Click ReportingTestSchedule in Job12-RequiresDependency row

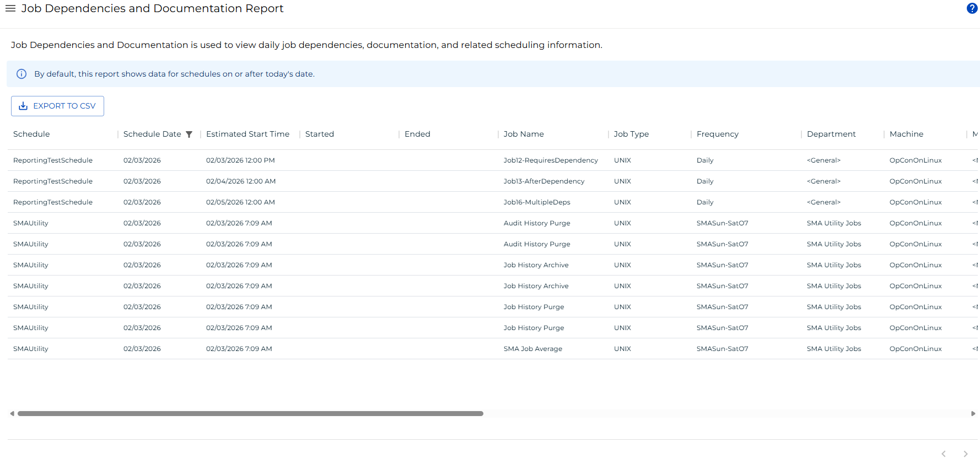[x=53, y=160]
